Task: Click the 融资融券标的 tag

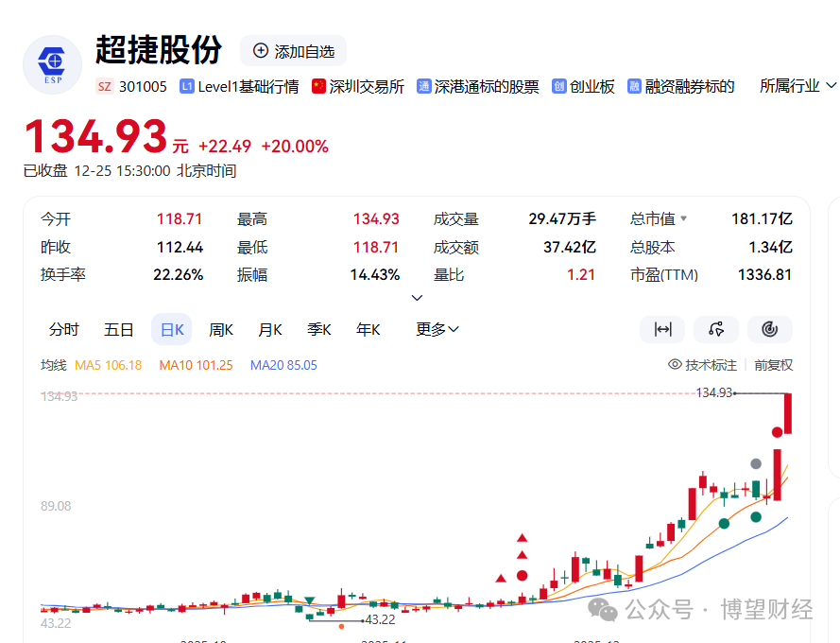Action: (x=680, y=86)
